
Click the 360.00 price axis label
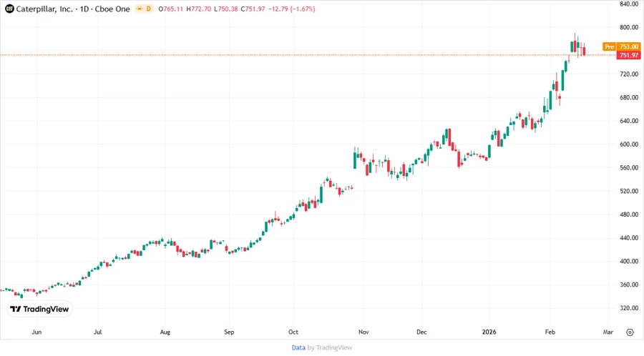pyautogui.click(x=629, y=285)
